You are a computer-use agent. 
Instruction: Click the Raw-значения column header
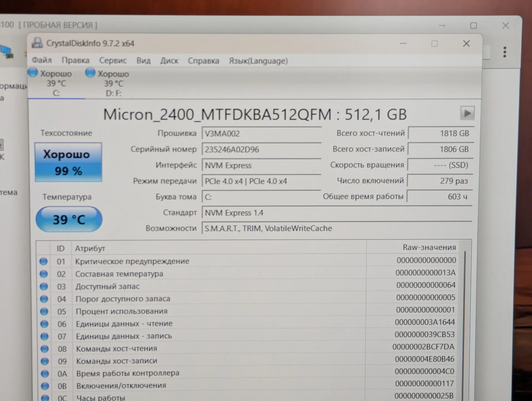[413, 247]
